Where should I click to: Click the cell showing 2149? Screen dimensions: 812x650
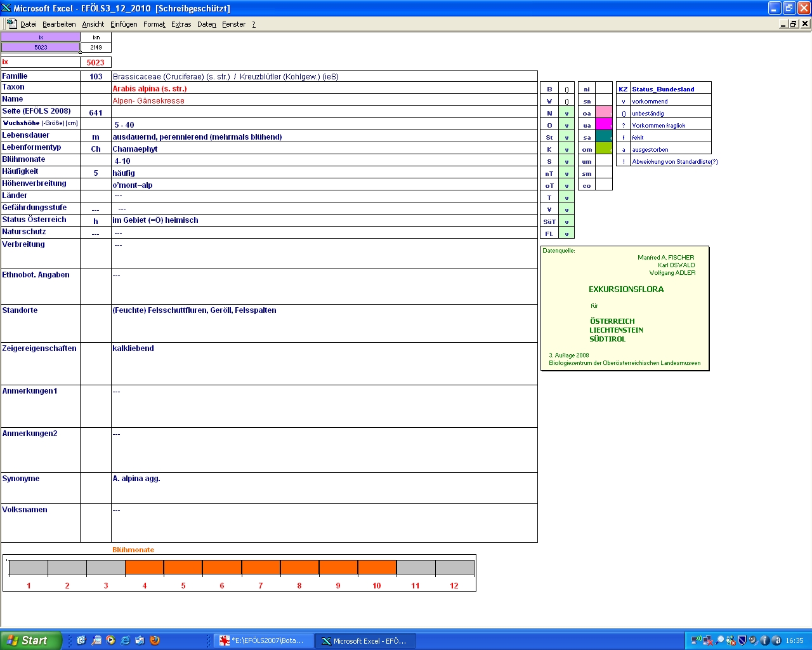click(x=96, y=47)
